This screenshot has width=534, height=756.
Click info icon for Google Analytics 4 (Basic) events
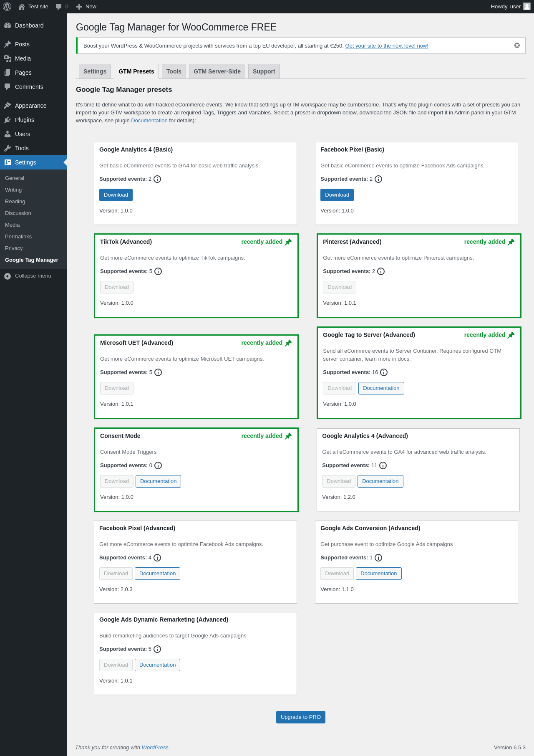point(157,179)
